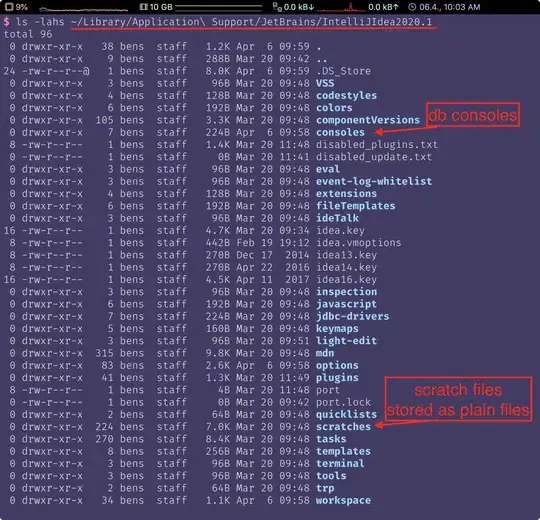Viewport: 540px width, 520px height.
Task: Click the memory usage bar graph
Action: pyautogui.click(x=219, y=7)
